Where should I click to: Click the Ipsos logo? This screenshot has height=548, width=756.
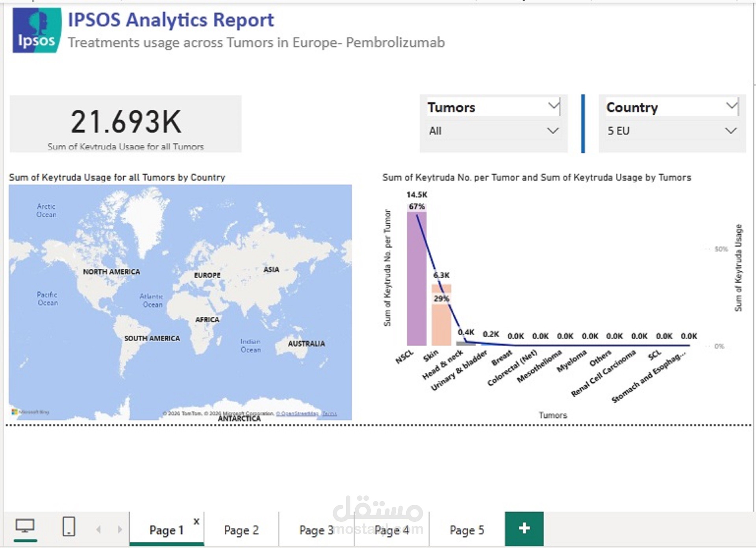[37, 30]
